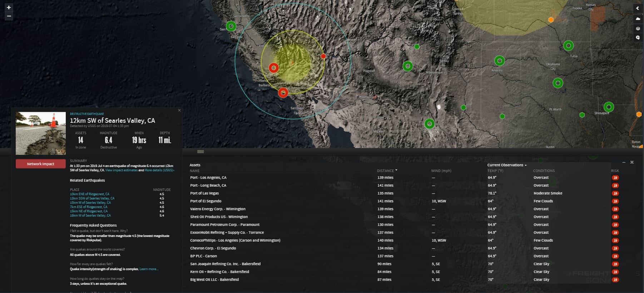Select the Shell Oil Products US - Wilmington asset
The image size is (644, 293).
[219, 217]
